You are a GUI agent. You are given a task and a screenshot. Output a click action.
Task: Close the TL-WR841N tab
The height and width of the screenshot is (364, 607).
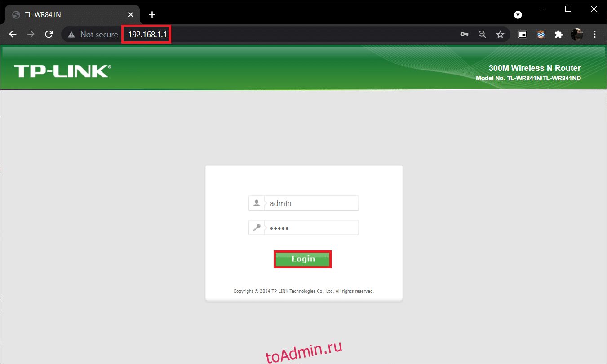pyautogui.click(x=131, y=14)
